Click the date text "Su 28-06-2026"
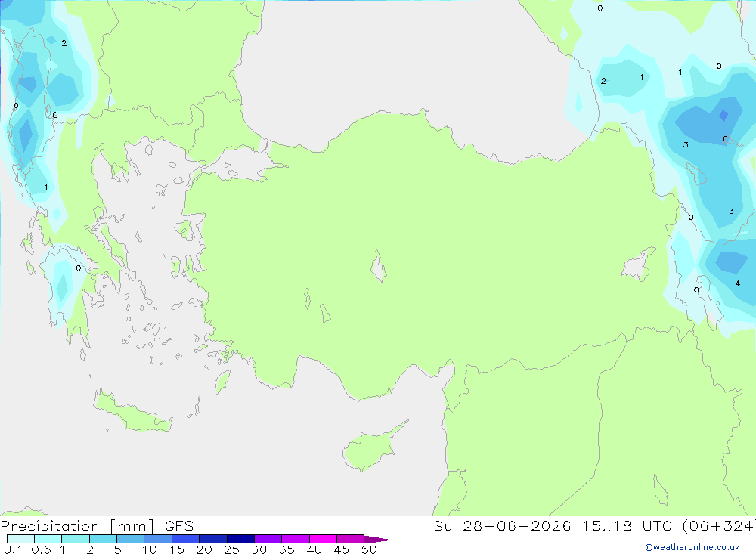 pos(502,525)
